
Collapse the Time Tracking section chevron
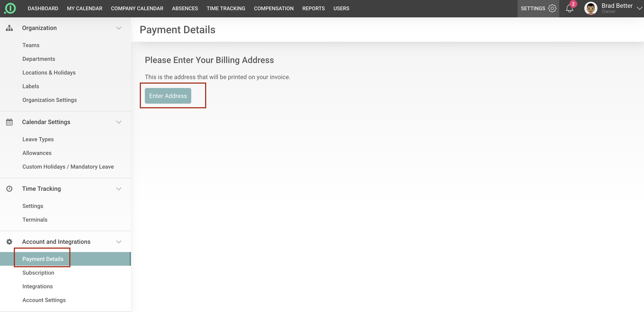coord(119,189)
